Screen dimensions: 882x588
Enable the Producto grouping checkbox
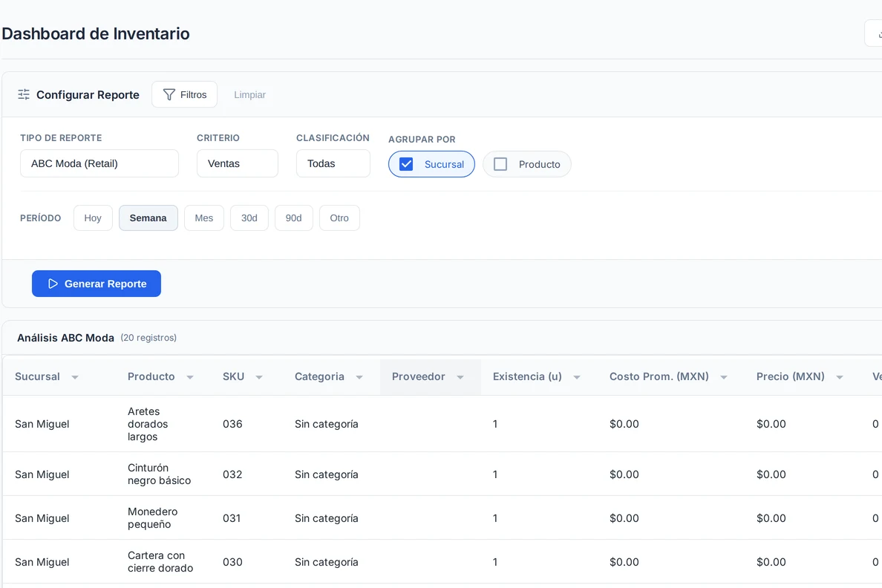tap(500, 164)
